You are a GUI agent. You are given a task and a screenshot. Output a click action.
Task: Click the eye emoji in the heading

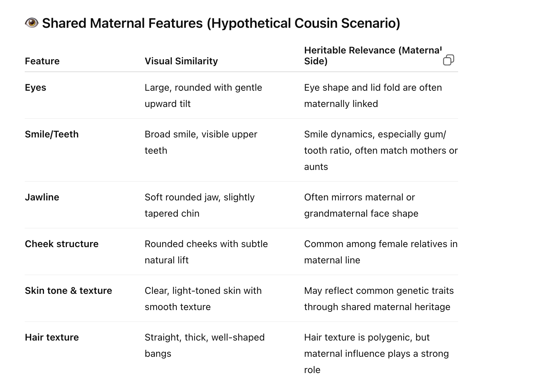click(x=31, y=23)
